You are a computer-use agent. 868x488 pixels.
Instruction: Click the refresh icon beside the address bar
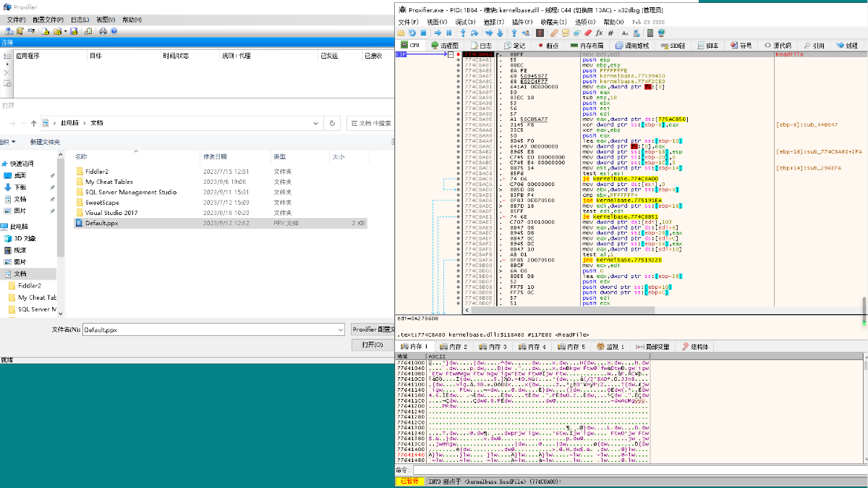[332, 123]
